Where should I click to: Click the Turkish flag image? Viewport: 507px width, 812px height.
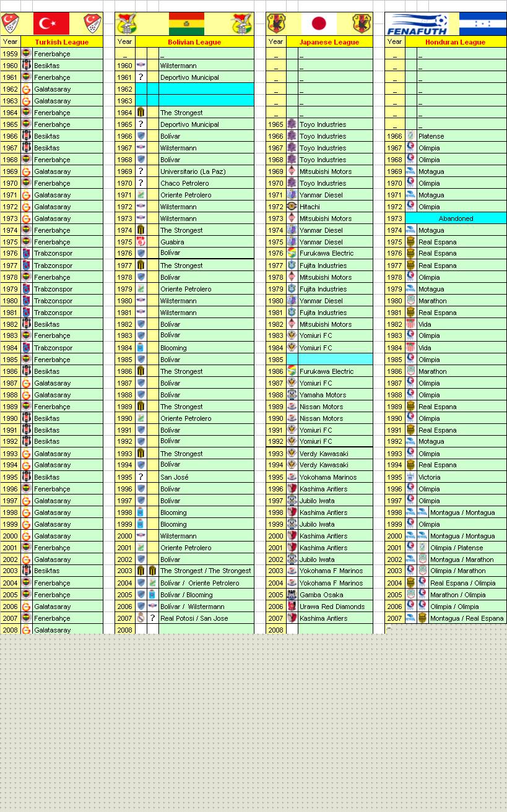tap(51, 24)
